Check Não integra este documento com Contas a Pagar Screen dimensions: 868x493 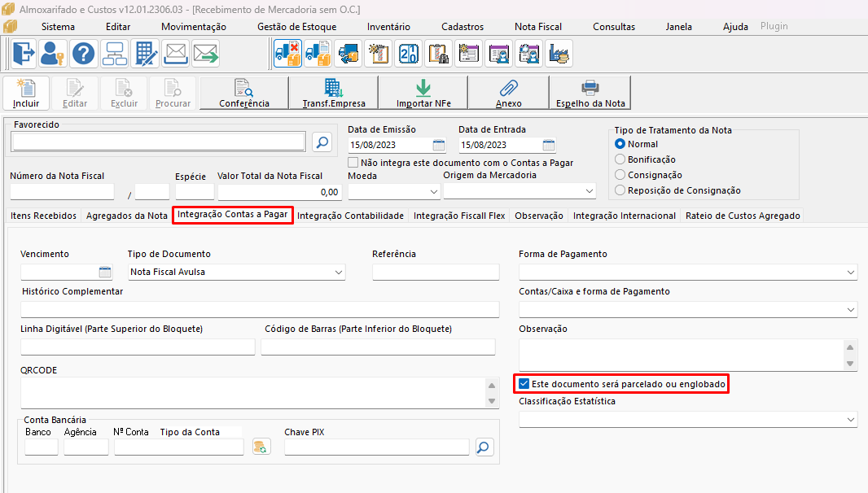pos(353,163)
